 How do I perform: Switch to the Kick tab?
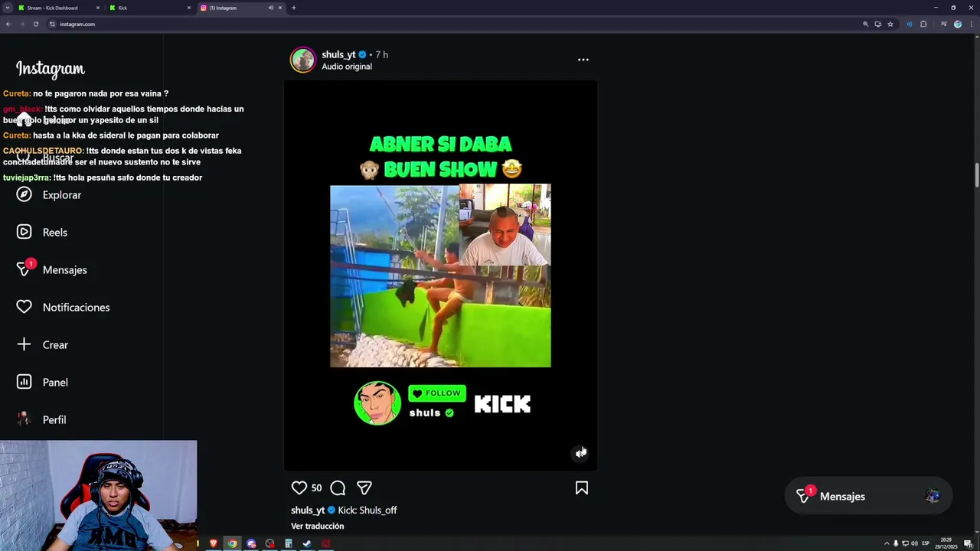pyautogui.click(x=149, y=8)
